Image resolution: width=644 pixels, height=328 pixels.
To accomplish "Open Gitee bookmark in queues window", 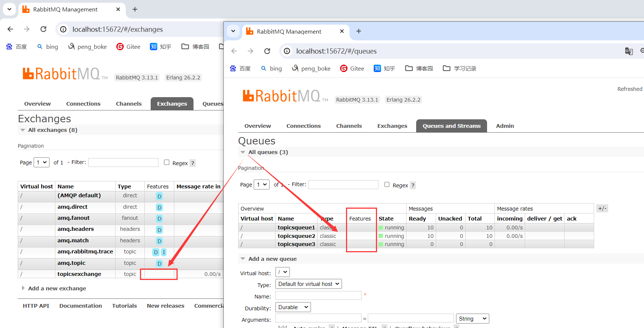I will [x=352, y=68].
